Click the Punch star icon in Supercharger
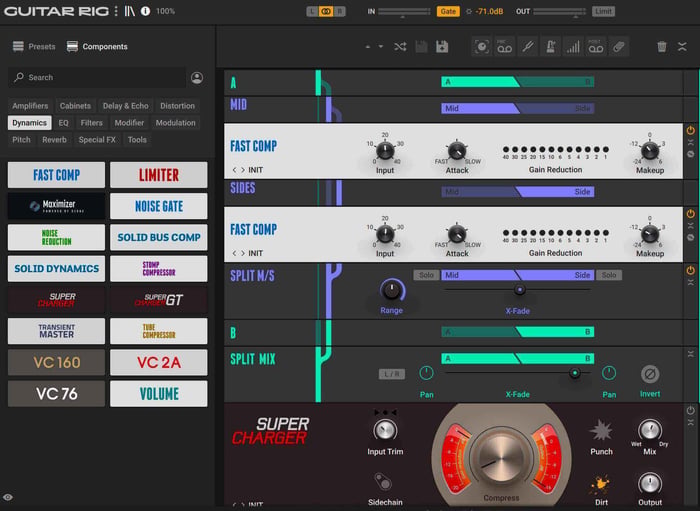Image resolution: width=700 pixels, height=511 pixels. [601, 430]
